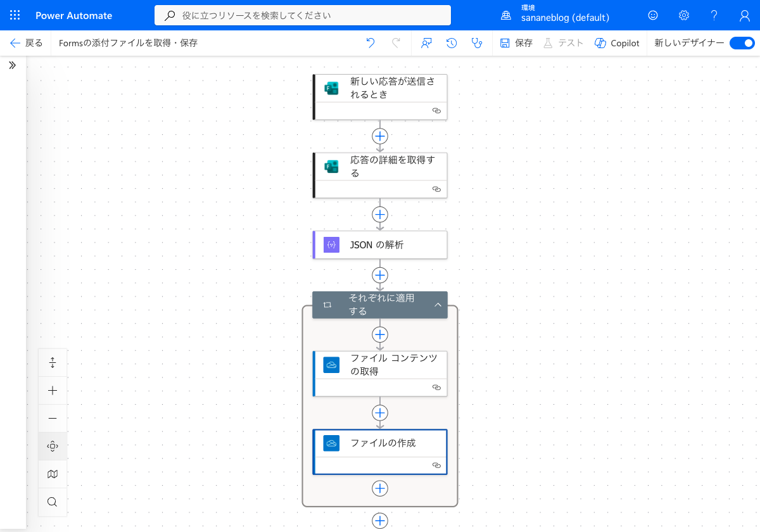Image resolution: width=760 pixels, height=532 pixels.
Task: Click the connection link icon on 応答の詳細を取得する
Action: [x=436, y=189]
